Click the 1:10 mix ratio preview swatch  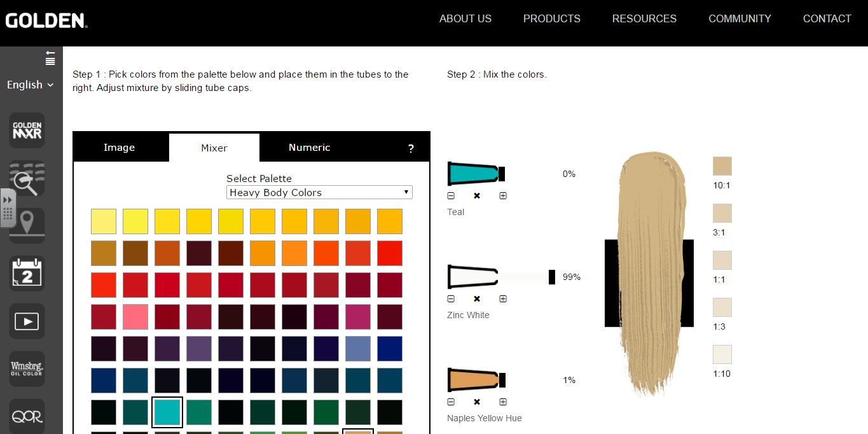722,354
